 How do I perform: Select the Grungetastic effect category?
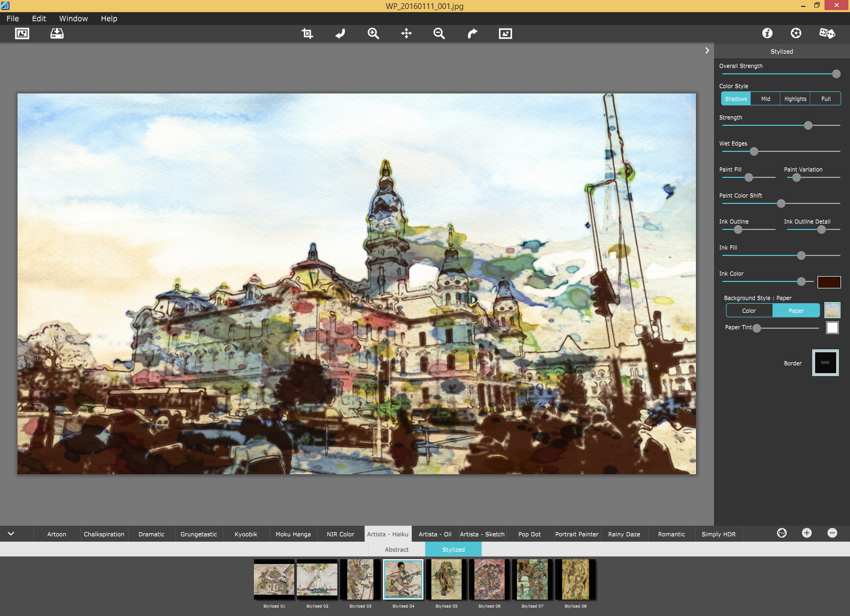[199, 534]
